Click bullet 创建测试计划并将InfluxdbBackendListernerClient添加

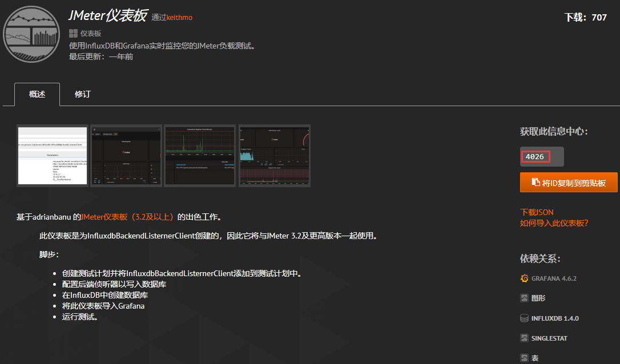(182, 273)
